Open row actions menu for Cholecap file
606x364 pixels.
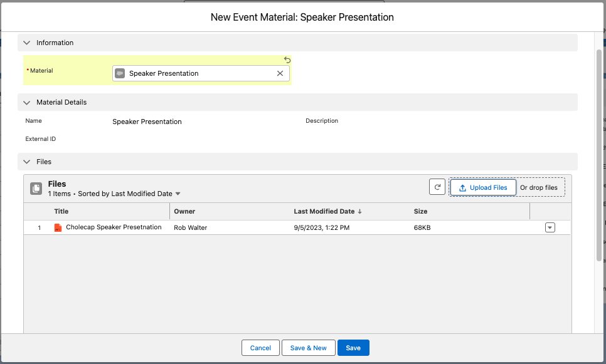[550, 227]
